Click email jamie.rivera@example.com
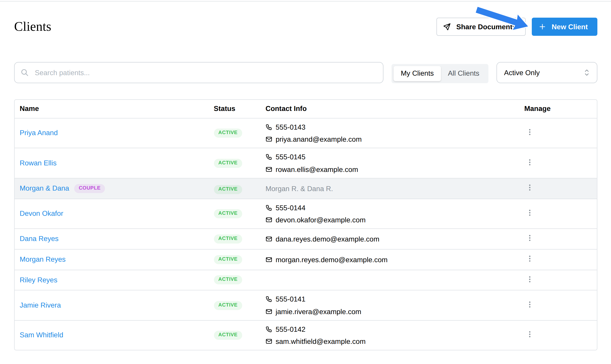 [318, 312]
